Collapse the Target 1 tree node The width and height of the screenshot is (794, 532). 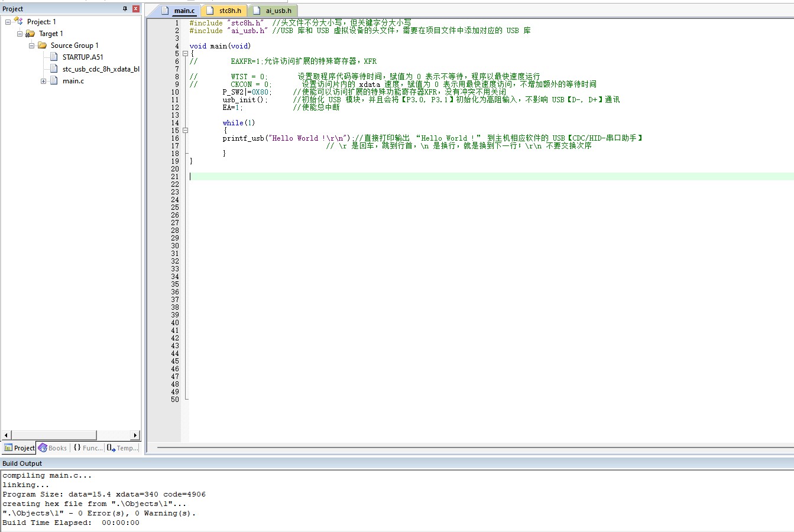pyautogui.click(x=20, y=34)
